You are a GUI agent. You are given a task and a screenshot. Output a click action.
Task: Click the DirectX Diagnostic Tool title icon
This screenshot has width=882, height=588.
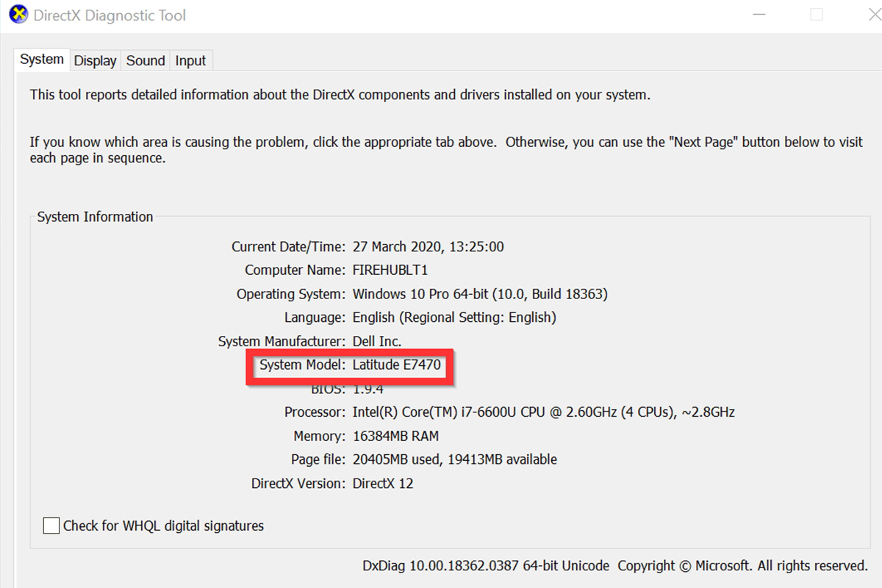(18, 15)
